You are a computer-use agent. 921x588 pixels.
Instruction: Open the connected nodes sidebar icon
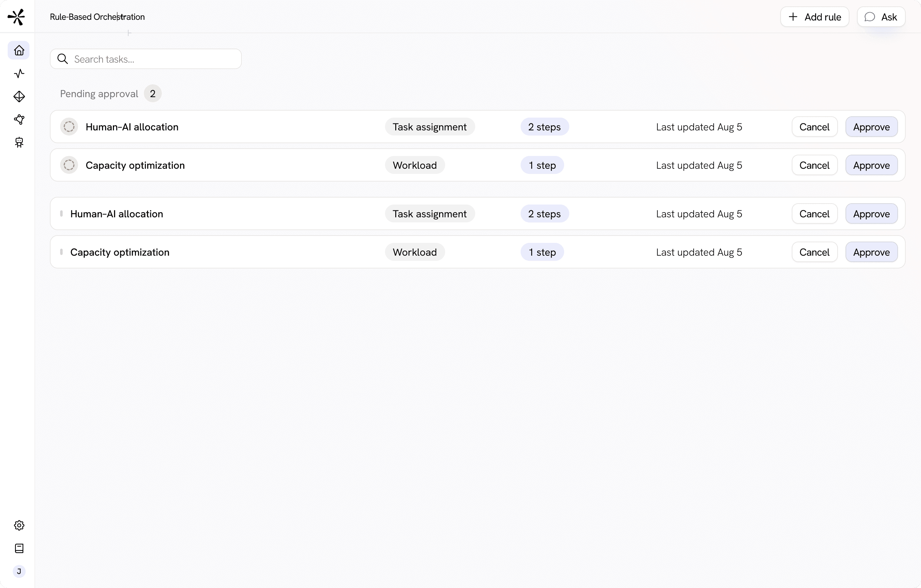[x=19, y=120]
